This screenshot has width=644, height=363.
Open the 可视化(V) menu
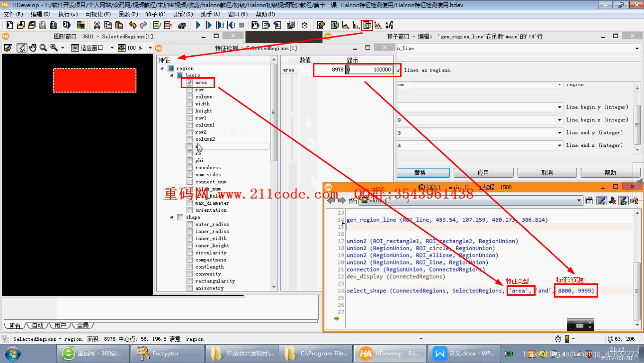coord(98,14)
